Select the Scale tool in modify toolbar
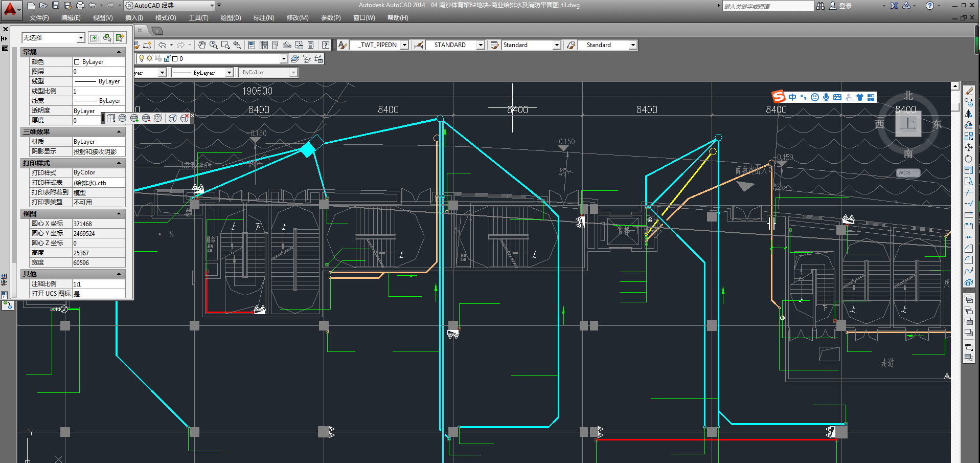Viewport: 980px width, 463px height. pos(969,170)
